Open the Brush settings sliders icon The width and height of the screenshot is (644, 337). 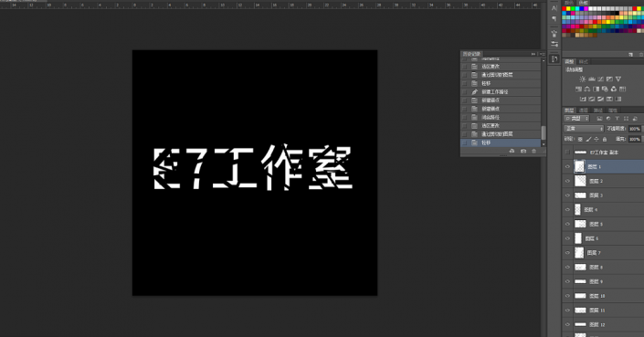(x=554, y=44)
